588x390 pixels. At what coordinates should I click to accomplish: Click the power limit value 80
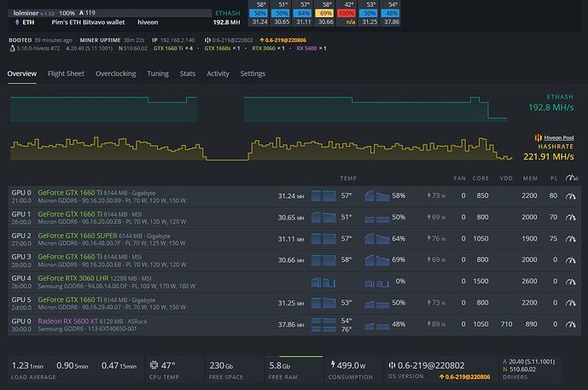pyautogui.click(x=553, y=195)
